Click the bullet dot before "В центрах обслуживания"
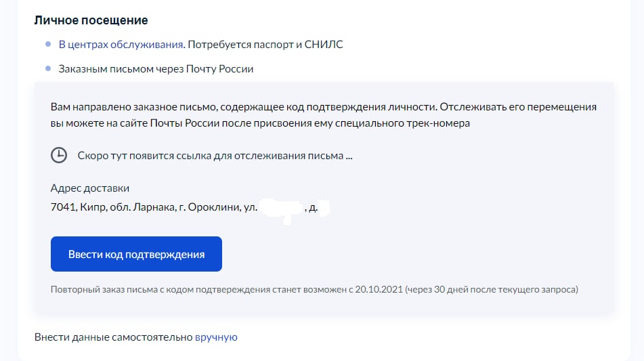Screen dimensions: 644x361 click(x=48, y=45)
